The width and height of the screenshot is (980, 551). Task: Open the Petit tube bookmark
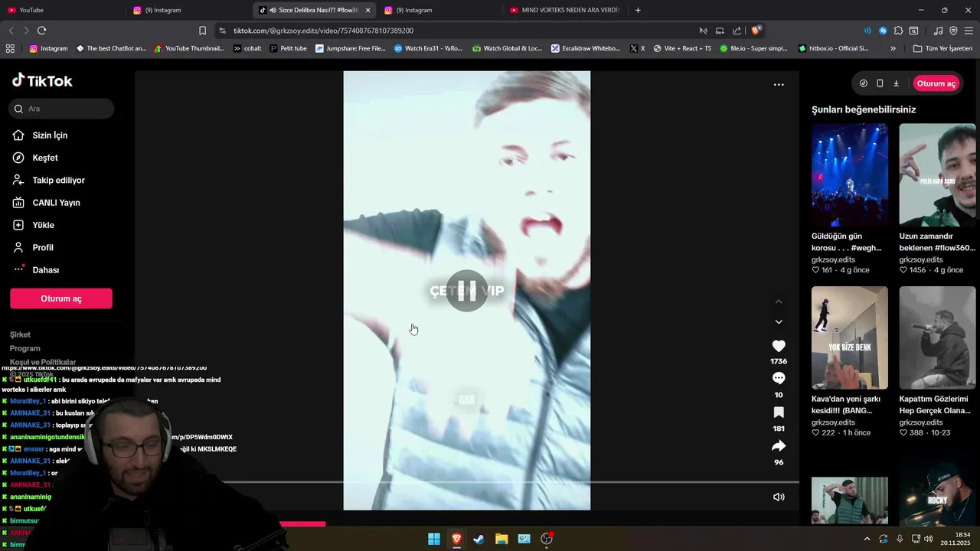pyautogui.click(x=288, y=48)
